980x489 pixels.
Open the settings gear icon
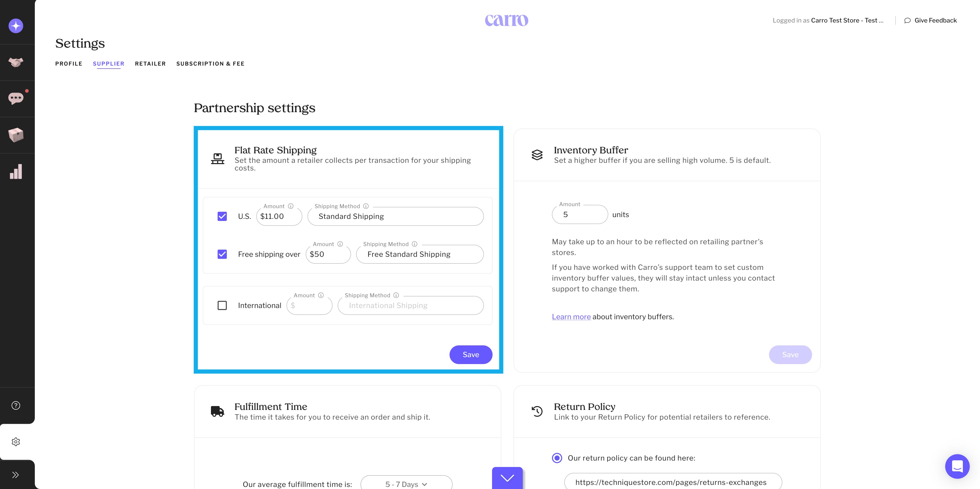16,442
